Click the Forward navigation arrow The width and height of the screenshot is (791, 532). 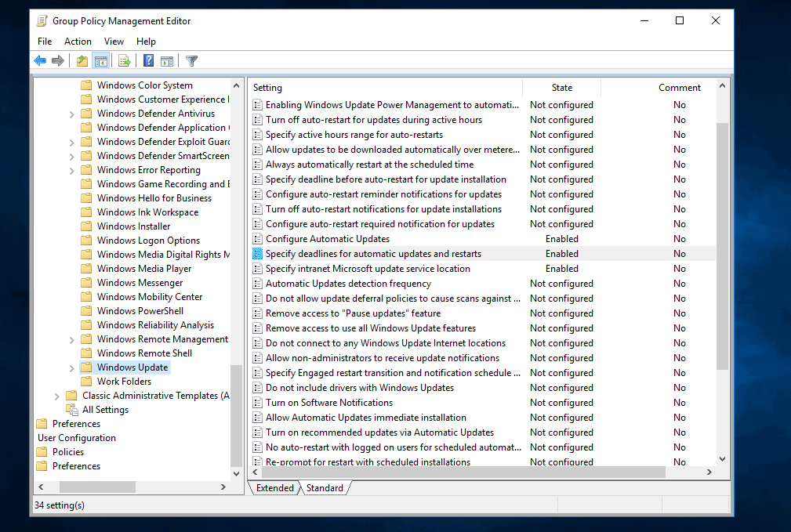click(58, 60)
